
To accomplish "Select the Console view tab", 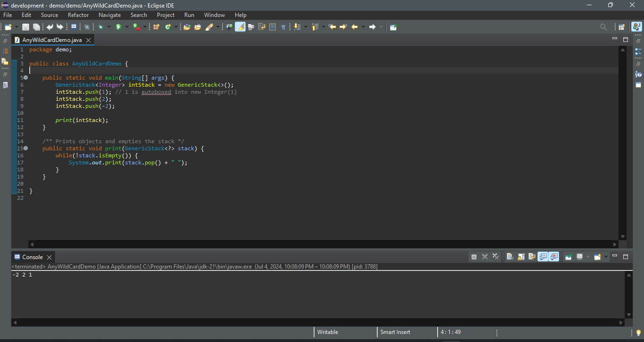I will (33, 257).
